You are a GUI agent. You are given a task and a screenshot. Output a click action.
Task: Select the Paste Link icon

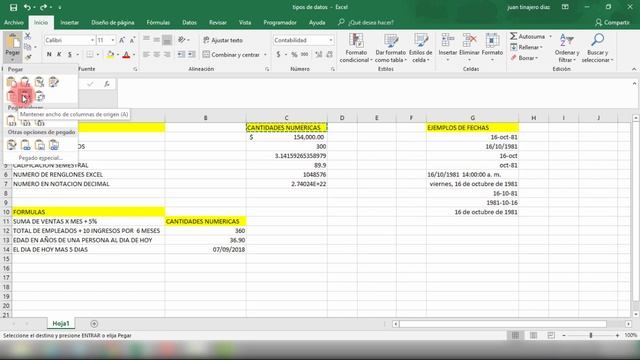(x=25, y=144)
